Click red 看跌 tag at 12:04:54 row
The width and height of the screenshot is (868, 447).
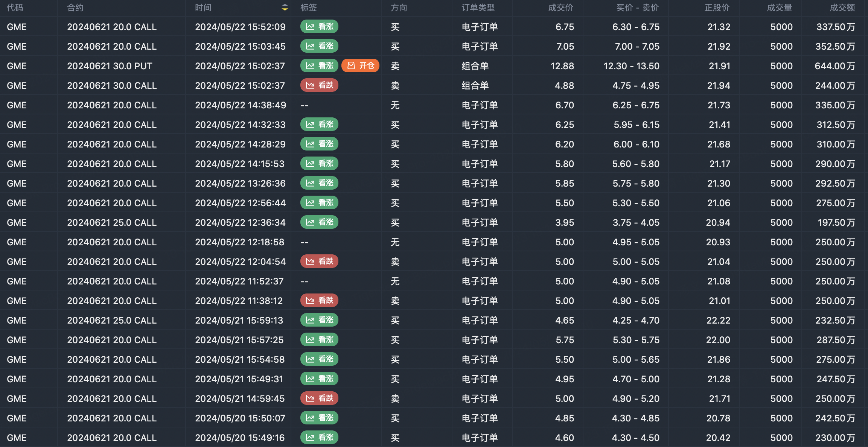click(x=319, y=262)
